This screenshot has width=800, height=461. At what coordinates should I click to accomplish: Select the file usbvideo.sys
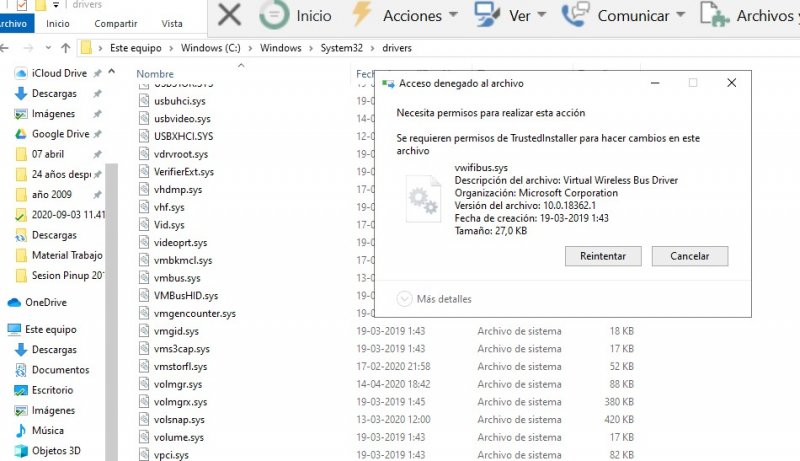click(182, 119)
